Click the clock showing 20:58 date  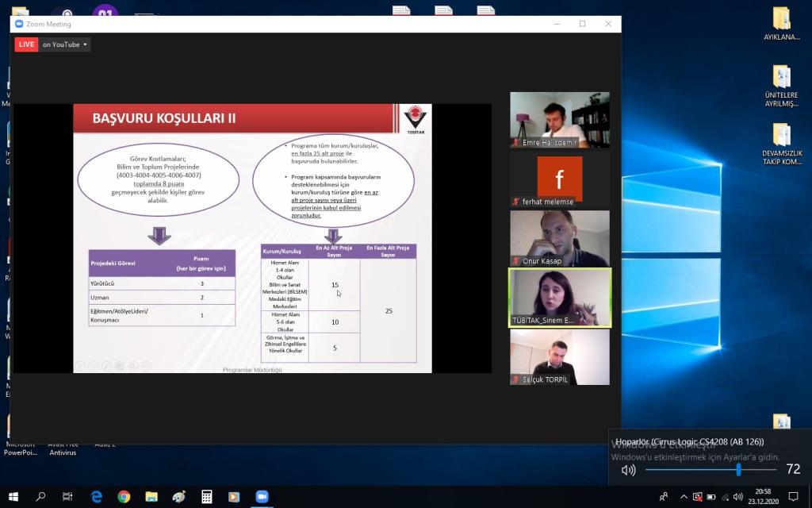763,497
